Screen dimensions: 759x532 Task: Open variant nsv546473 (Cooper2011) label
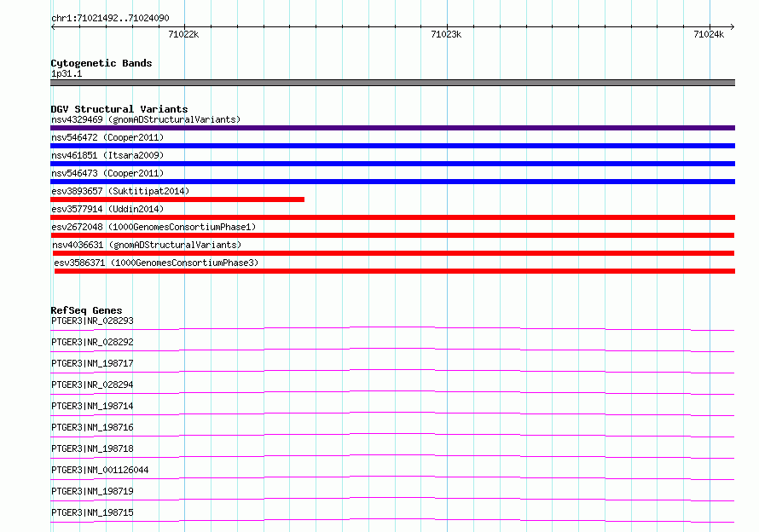107,173
